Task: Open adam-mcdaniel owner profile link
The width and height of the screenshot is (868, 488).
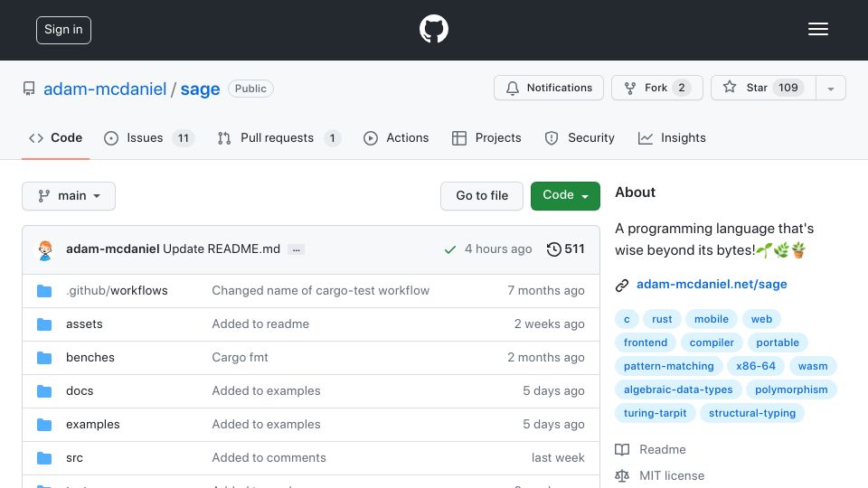Action: [x=105, y=89]
